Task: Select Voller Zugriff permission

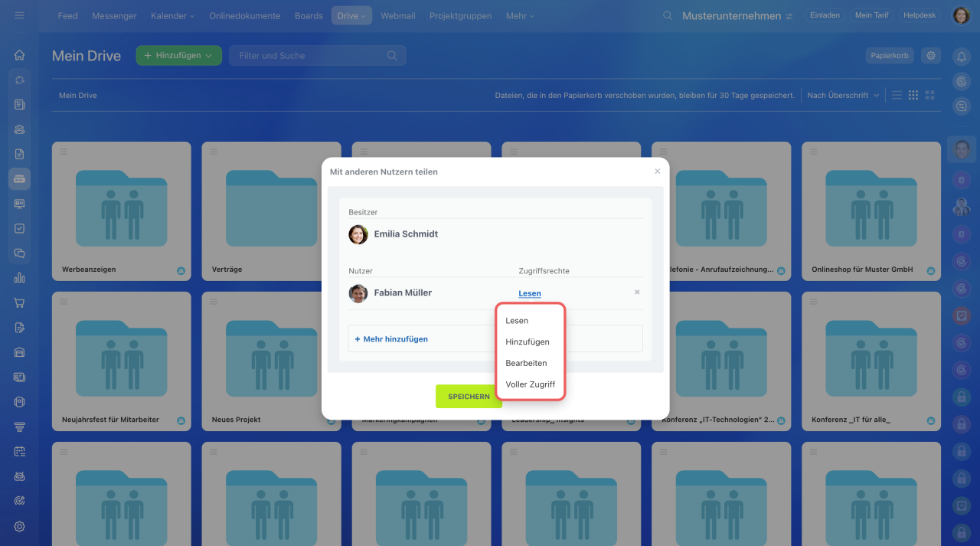Action: pyautogui.click(x=531, y=384)
